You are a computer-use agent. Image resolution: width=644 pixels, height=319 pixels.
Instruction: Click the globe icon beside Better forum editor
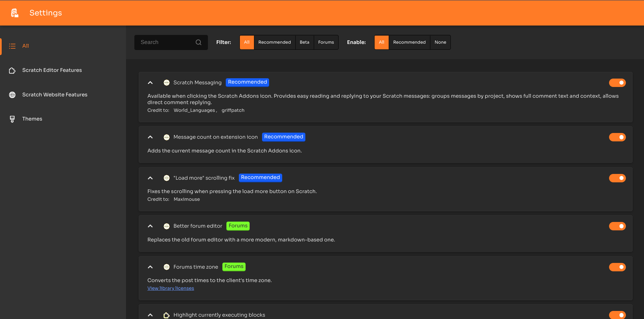[167, 226]
